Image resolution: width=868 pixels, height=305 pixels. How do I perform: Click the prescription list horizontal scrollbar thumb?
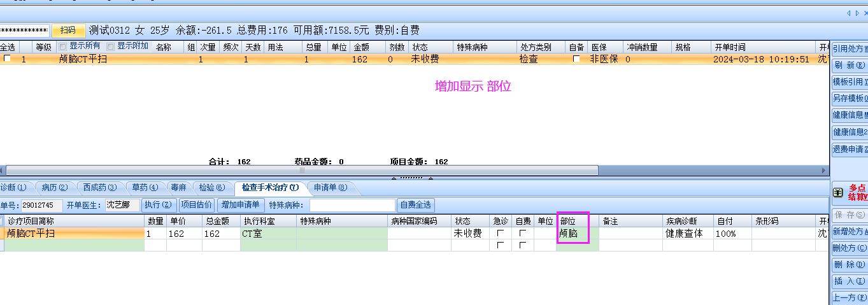pyautogui.click(x=301, y=171)
